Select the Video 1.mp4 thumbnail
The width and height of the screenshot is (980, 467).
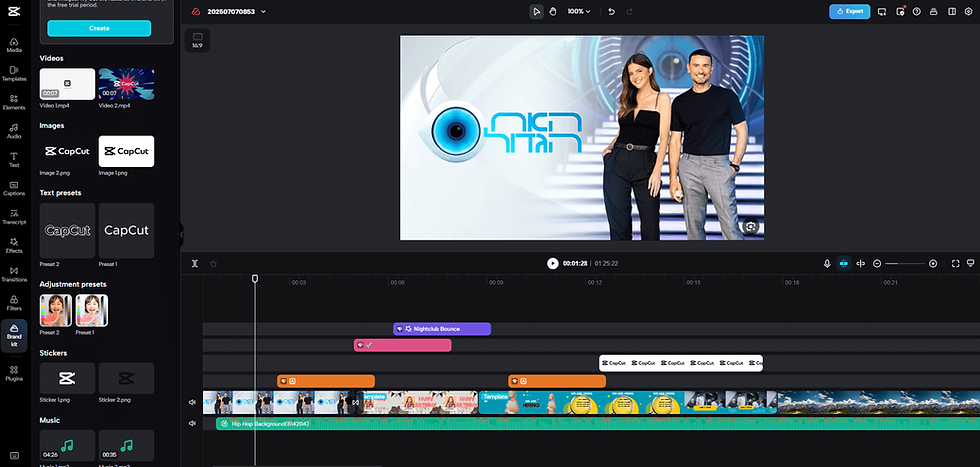coord(68,84)
